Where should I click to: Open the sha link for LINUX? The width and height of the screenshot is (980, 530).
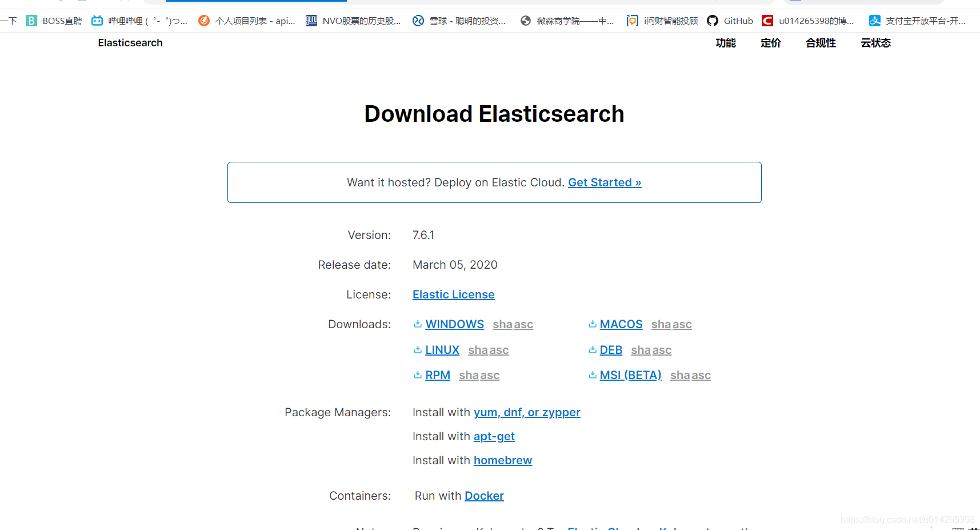click(x=478, y=350)
